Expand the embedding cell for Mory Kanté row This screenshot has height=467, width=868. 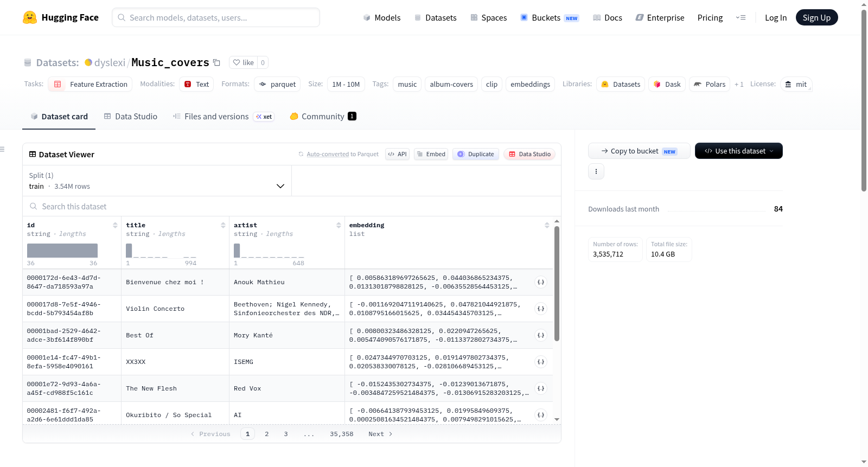(x=541, y=335)
